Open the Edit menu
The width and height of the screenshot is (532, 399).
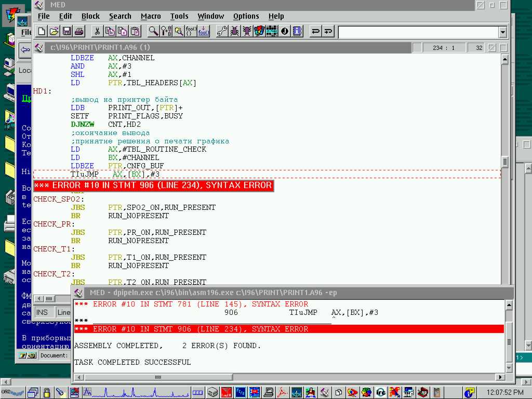[65, 16]
